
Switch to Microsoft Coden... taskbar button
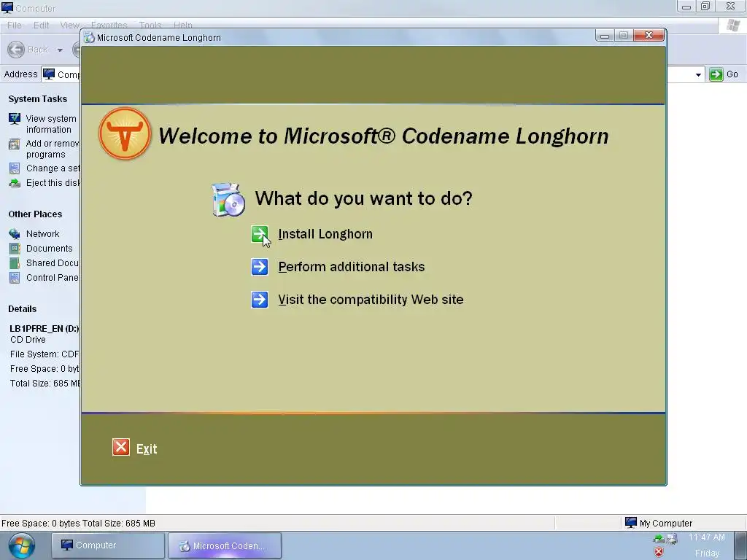coord(225,545)
